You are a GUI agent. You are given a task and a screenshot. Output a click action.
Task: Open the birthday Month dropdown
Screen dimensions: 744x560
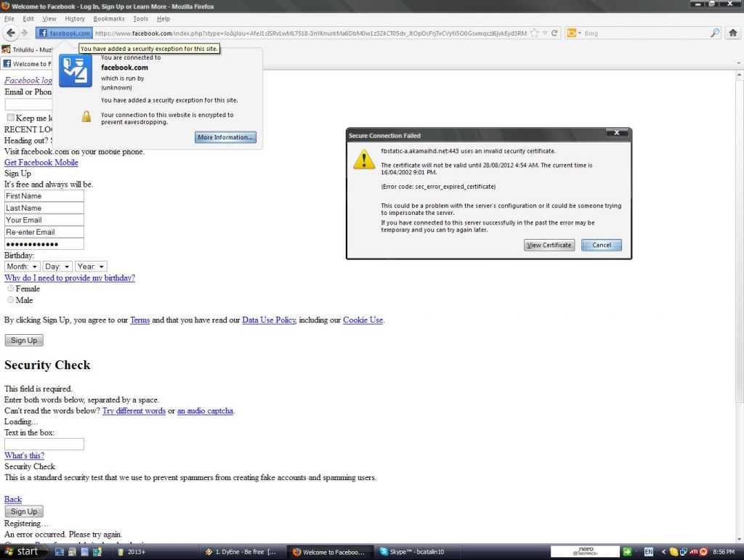tap(23, 267)
